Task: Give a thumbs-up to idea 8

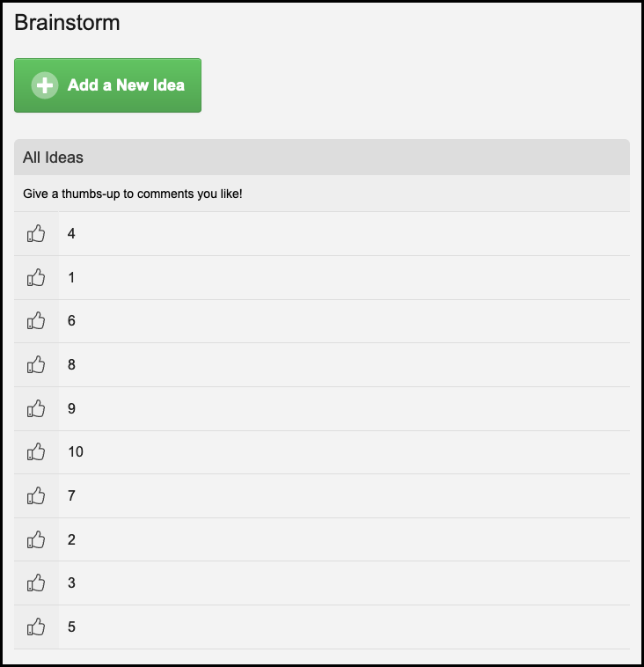Action: 36,364
